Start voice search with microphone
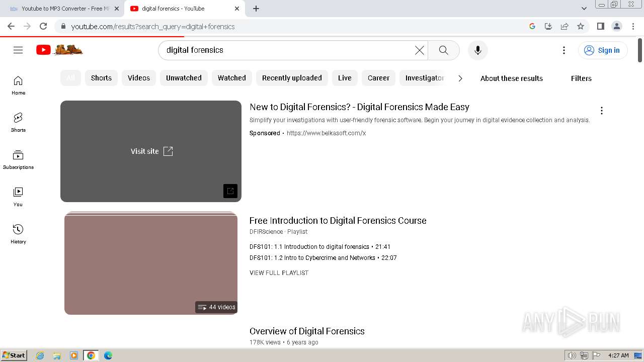The image size is (644, 362). 478,50
